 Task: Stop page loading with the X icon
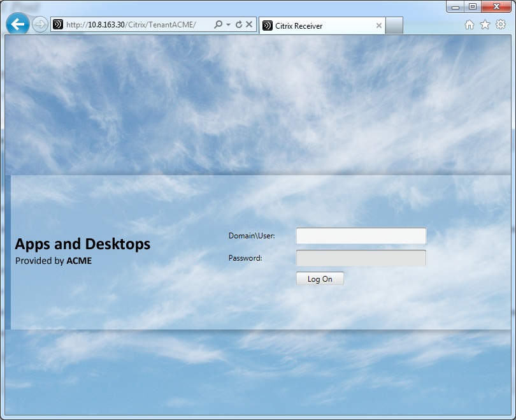248,24
